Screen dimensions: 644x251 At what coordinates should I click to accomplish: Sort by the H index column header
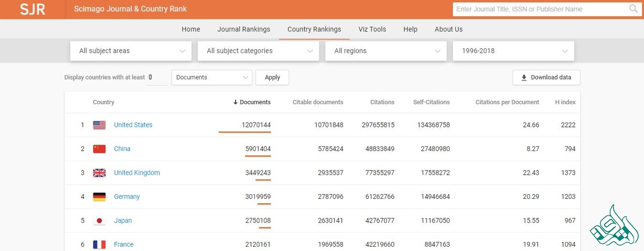[565, 102]
